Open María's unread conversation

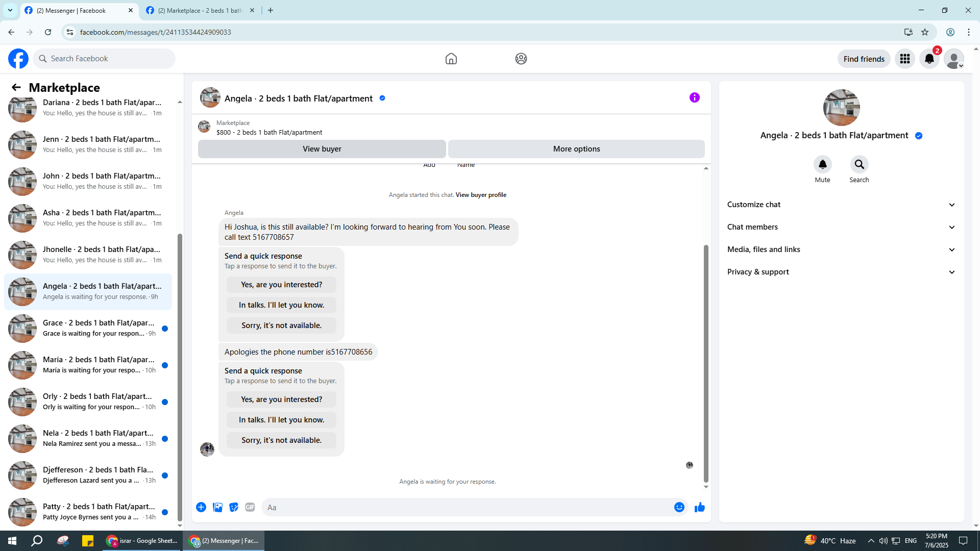pos(88,365)
